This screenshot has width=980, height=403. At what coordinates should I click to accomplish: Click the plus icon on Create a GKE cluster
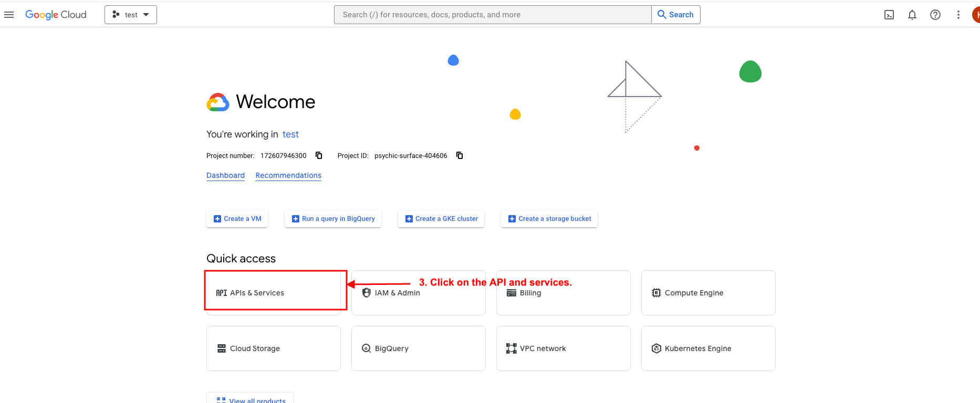click(x=409, y=219)
